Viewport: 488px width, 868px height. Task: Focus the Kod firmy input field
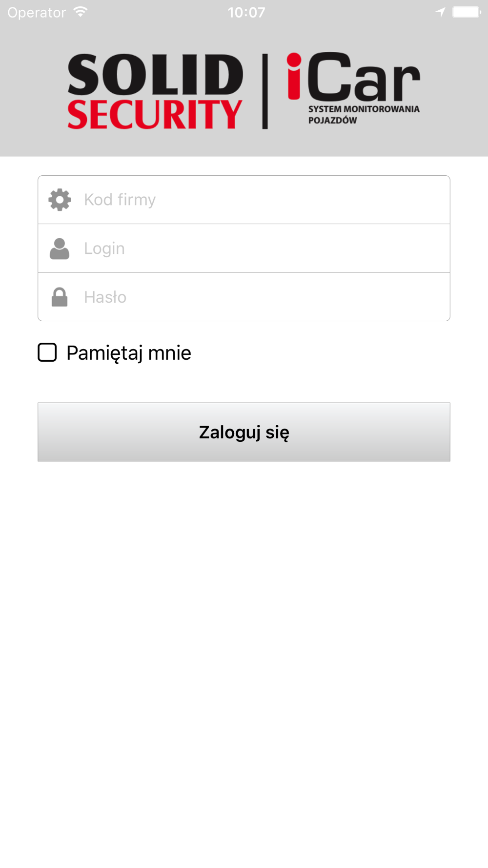pos(244,200)
